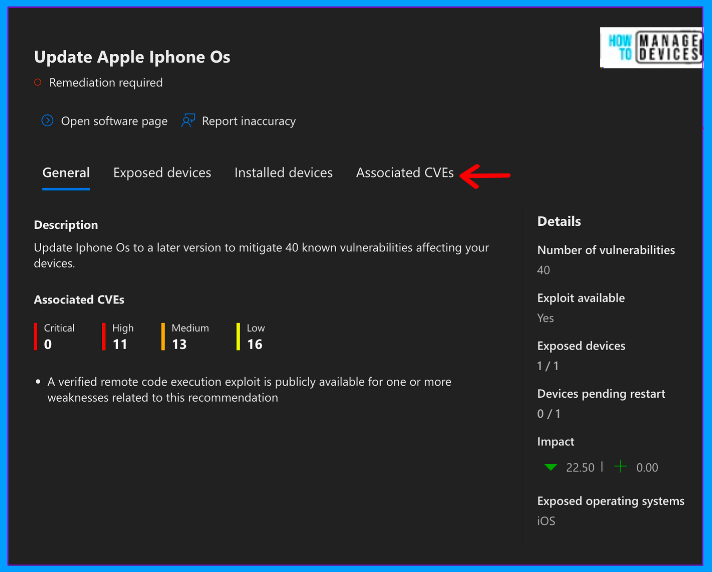Click the yellow Low severity bar
712x572 pixels.
coord(238,336)
